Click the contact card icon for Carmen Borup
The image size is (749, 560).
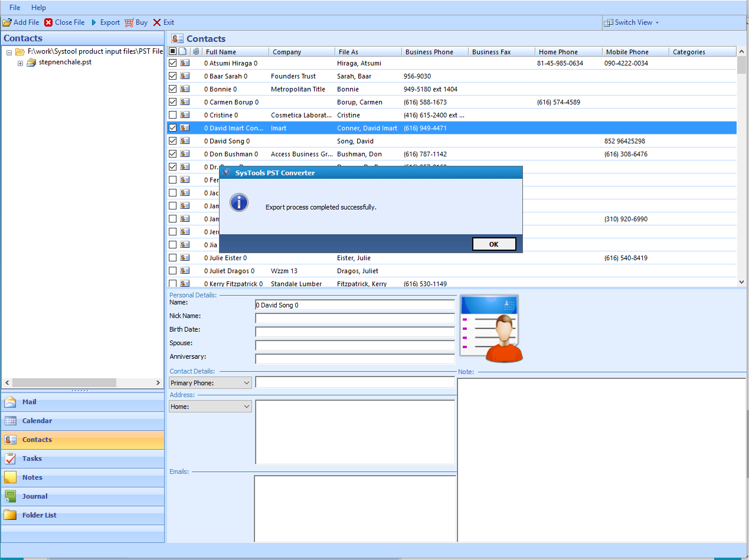[185, 102]
